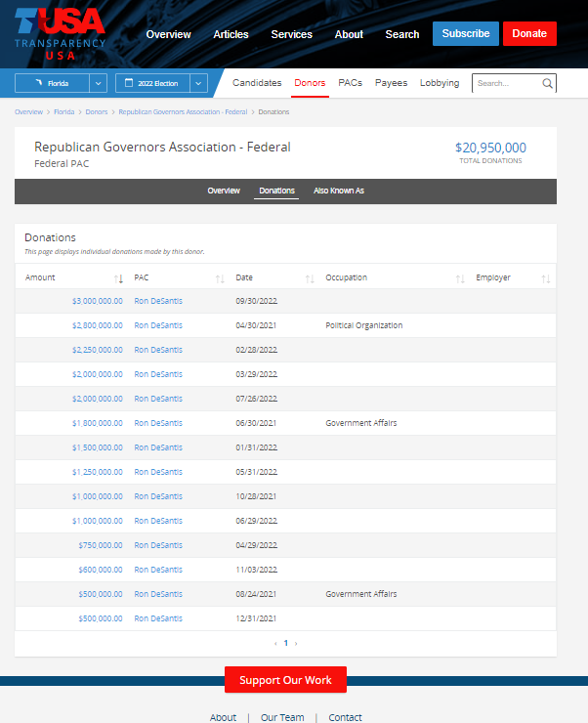This screenshot has width=588, height=723.
Task: Open Ron DeSantis link dated 09/30/2022
Action: tap(158, 301)
